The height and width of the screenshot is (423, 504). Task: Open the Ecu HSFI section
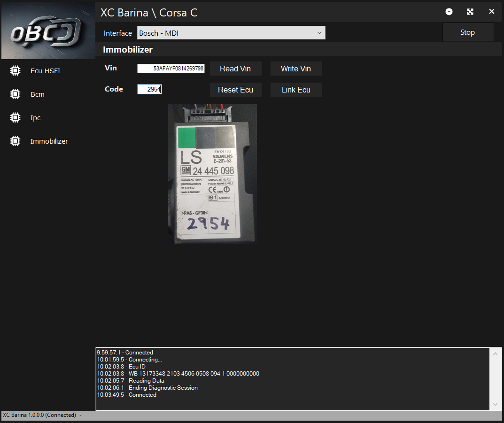coord(45,71)
